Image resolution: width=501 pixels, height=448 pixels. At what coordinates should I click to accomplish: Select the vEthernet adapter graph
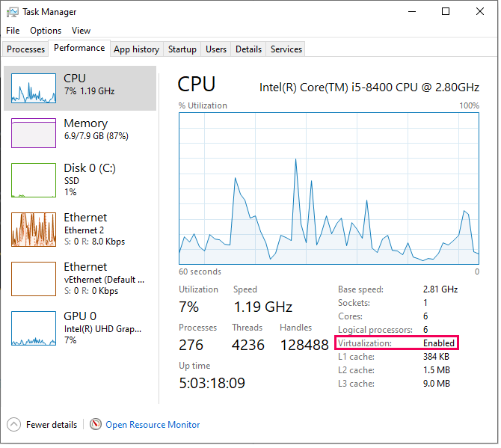(34, 279)
